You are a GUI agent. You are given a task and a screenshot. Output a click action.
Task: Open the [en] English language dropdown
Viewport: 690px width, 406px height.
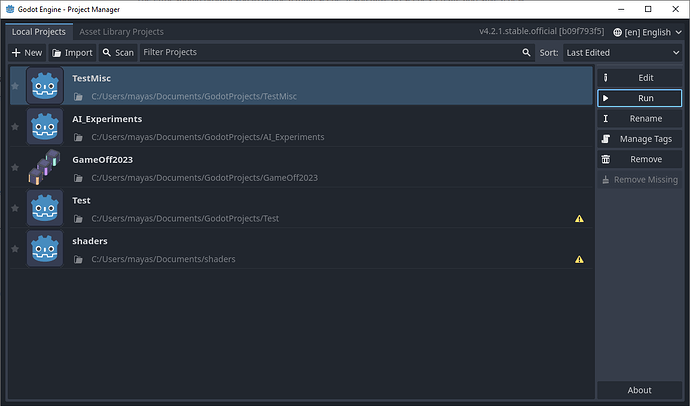[x=647, y=32]
